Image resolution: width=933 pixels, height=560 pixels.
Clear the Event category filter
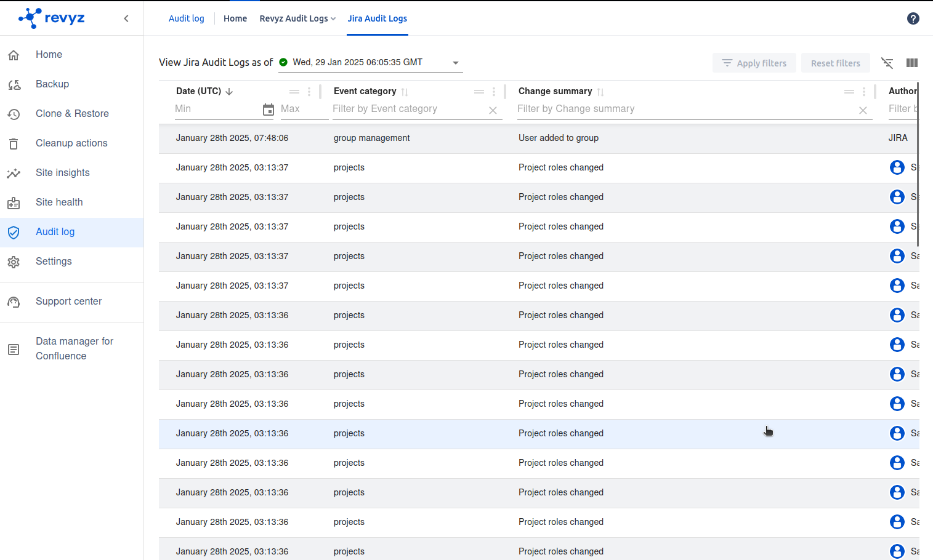[x=493, y=110]
